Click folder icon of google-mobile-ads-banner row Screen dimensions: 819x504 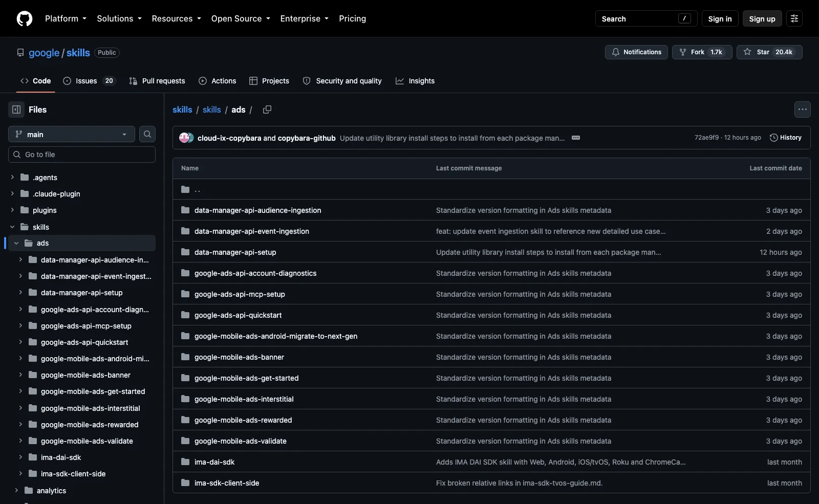pyautogui.click(x=185, y=357)
